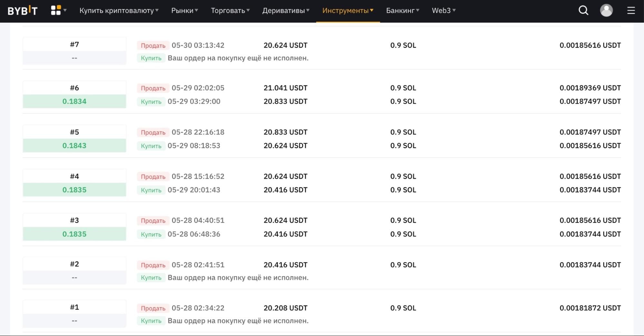
Task: Expand the Банкинг dropdown
Action: (x=403, y=11)
